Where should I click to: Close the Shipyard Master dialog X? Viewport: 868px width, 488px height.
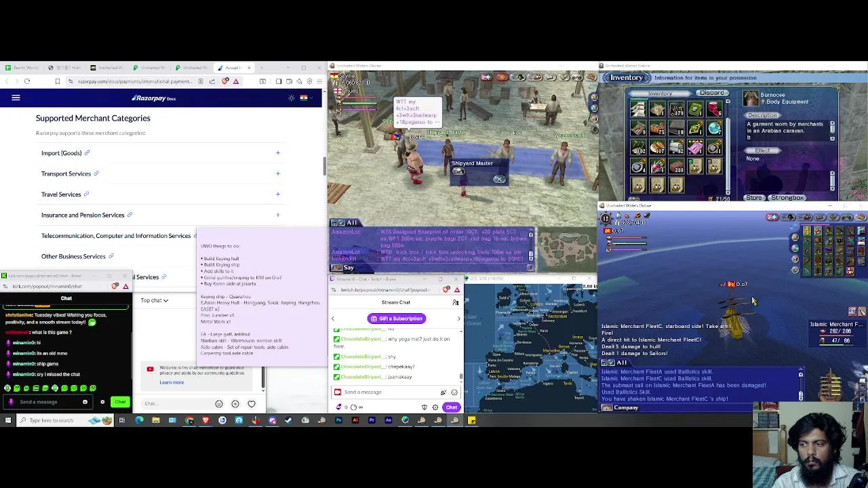[499, 179]
